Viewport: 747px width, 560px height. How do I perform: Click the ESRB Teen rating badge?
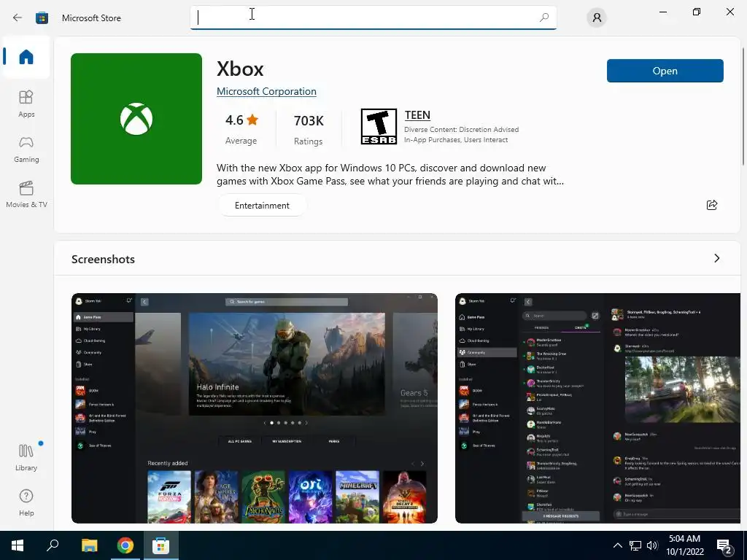[379, 126]
